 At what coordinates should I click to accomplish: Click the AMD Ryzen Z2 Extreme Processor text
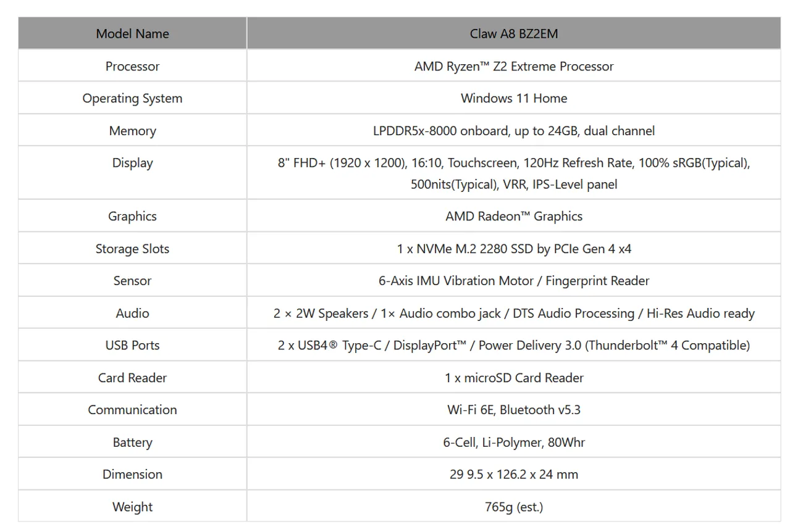[513, 66]
